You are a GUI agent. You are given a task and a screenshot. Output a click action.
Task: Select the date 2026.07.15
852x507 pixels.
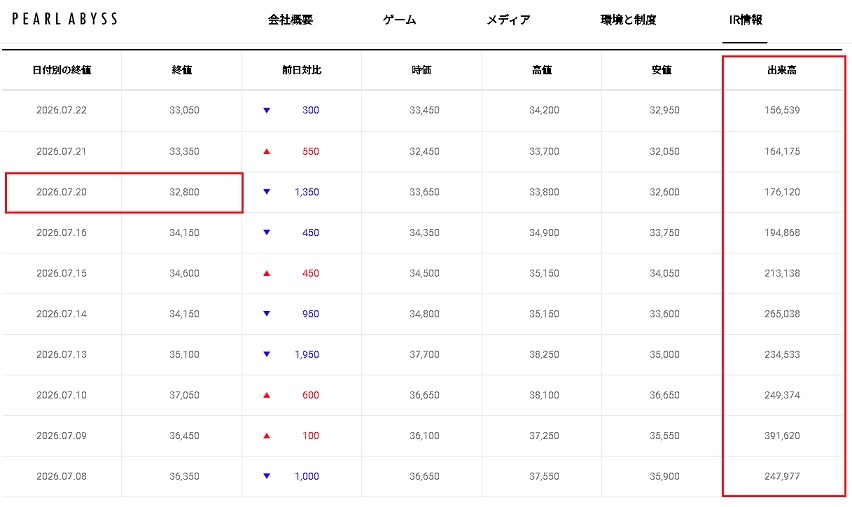(x=61, y=273)
